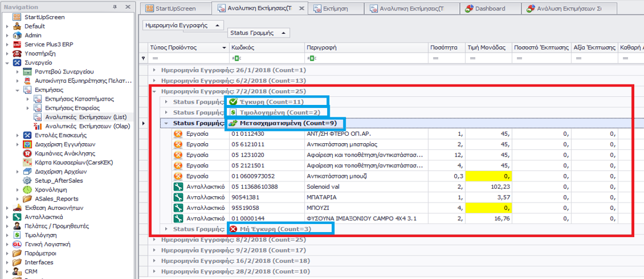The height and width of the screenshot is (279, 644).
Task: Click the Status Γραμμής grouping button
Action: [x=258, y=33]
